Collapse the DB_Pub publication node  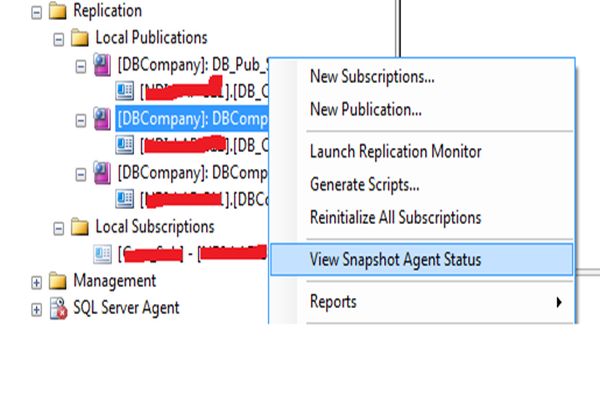pyautogui.click(x=81, y=67)
